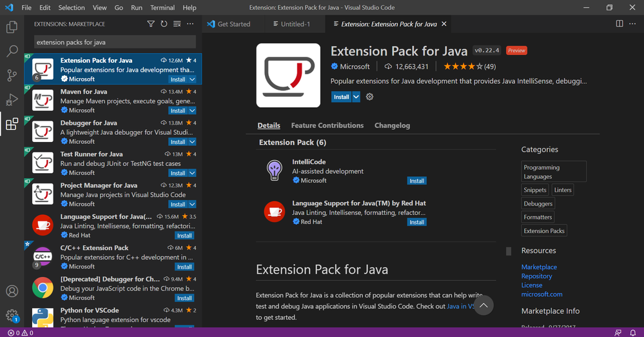
Task: Show errors and warnings in status bar
Action: tap(21, 333)
